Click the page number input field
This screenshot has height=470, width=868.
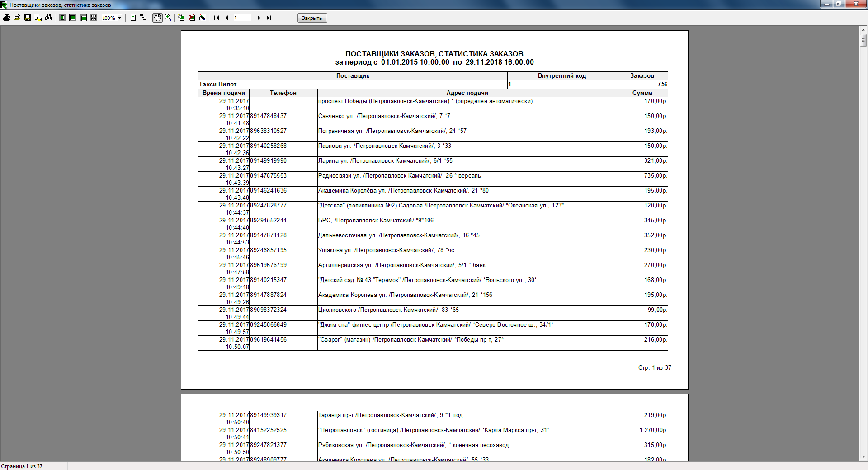[x=242, y=18]
